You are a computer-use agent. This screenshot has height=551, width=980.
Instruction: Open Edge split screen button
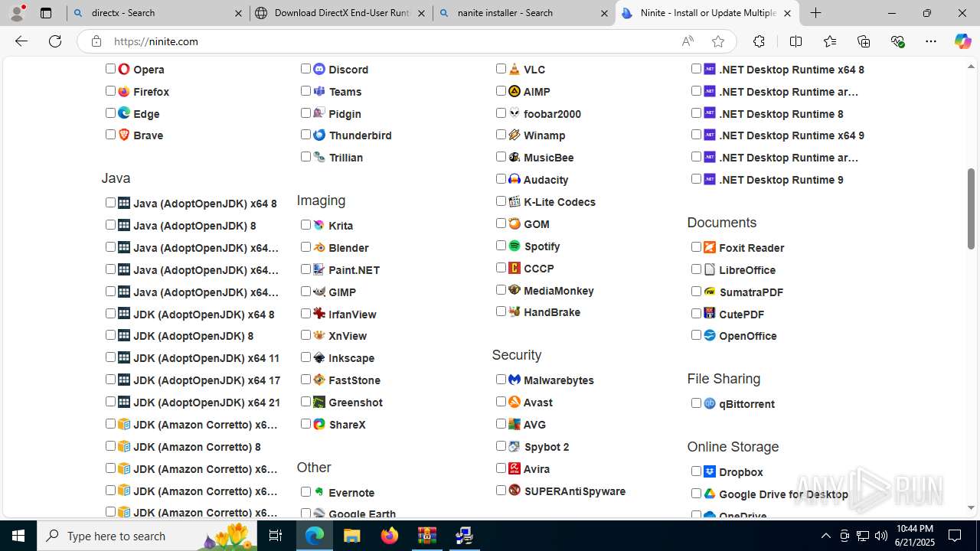click(795, 41)
